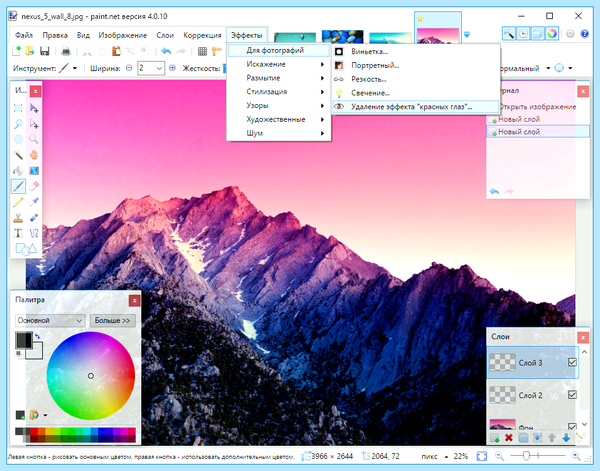Select the Eraser tool

(34, 186)
